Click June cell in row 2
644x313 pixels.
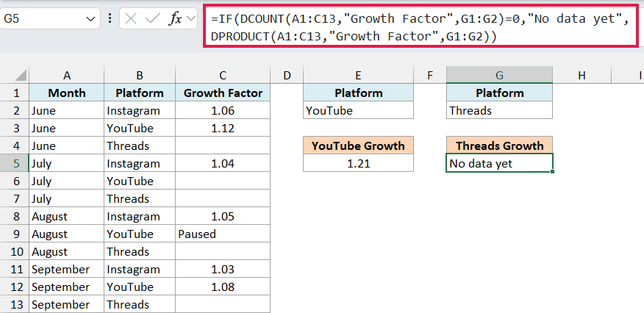(x=67, y=111)
